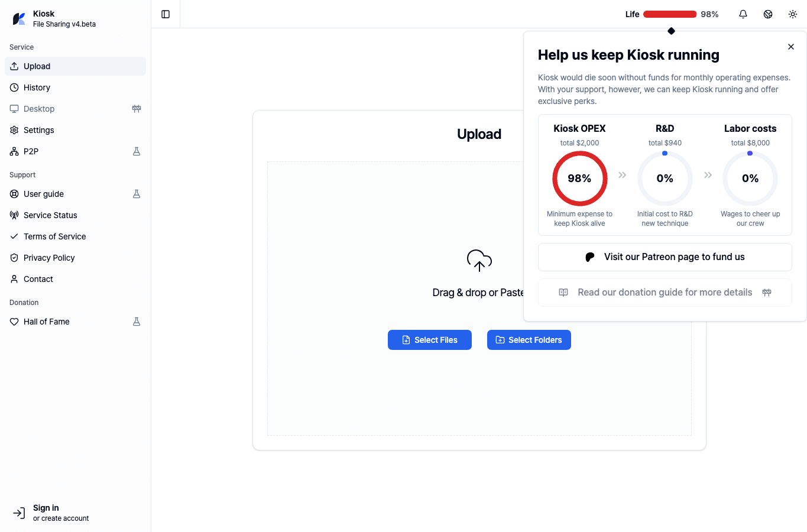Screen dimensions: 807x532
Task: Click the donation guide construction icon
Action: click(767, 293)
